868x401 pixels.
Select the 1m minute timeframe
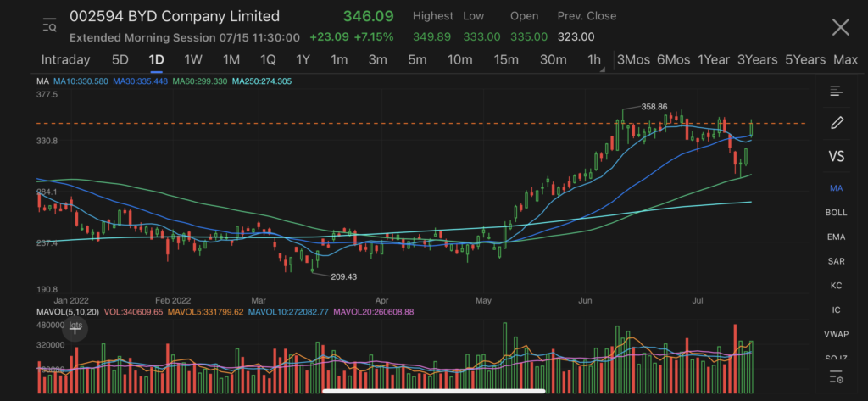click(x=339, y=60)
